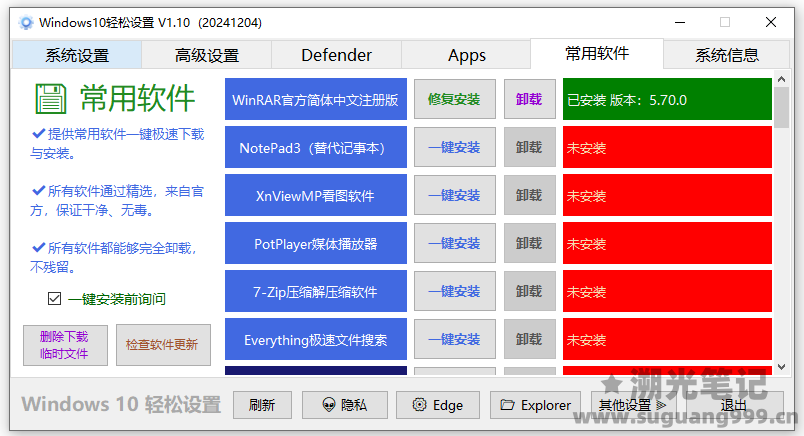
Task: Click 未安装 status in Everything row
Action: click(667, 339)
